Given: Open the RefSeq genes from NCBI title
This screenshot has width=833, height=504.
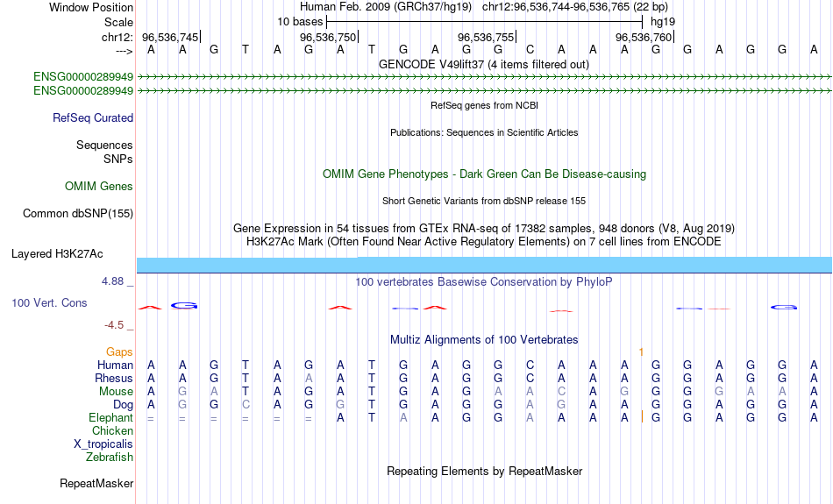Looking at the screenshot, I should pos(484,106).
